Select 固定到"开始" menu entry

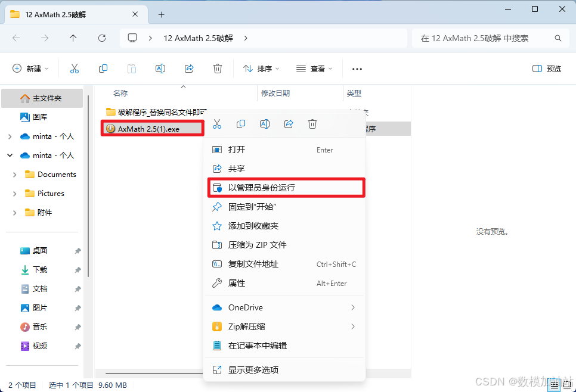click(284, 207)
